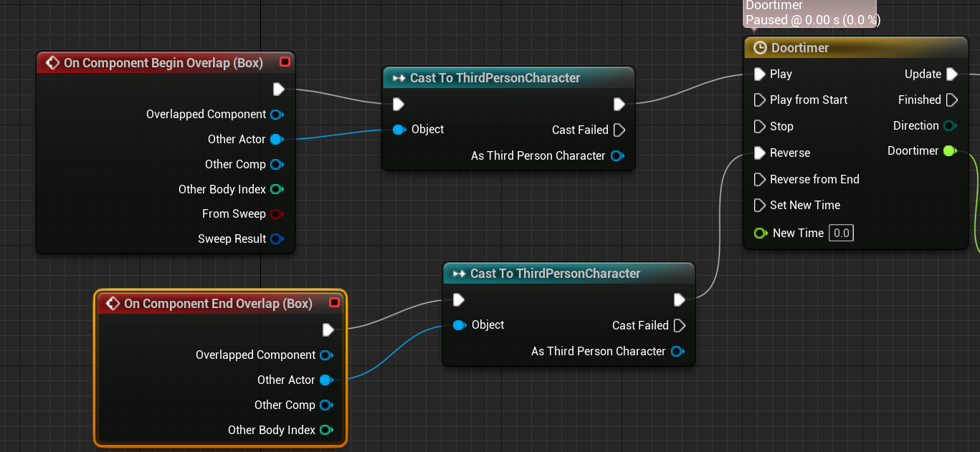Viewport: 980px width, 452px height.
Task: Click the Reverse exec pin on Doortimer
Action: point(760,153)
